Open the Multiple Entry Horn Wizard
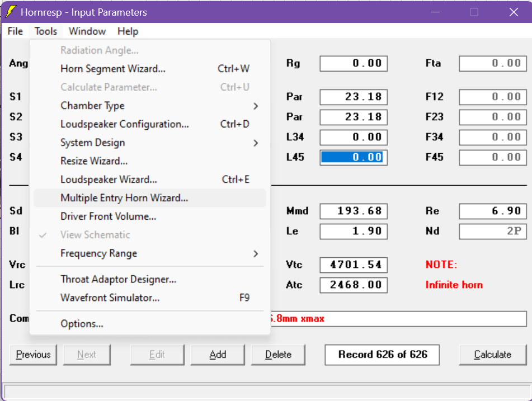The image size is (532, 401). click(x=150, y=198)
